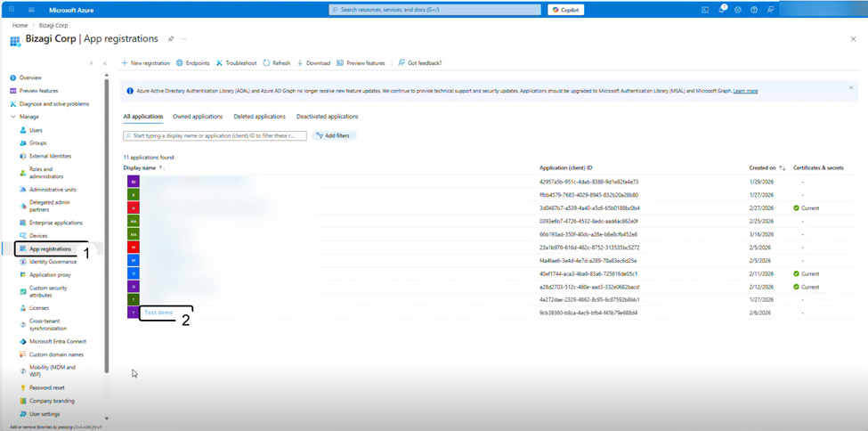This screenshot has width=868, height=431.
Task: Focus the search resources, services, and docs box
Action: pos(434,10)
